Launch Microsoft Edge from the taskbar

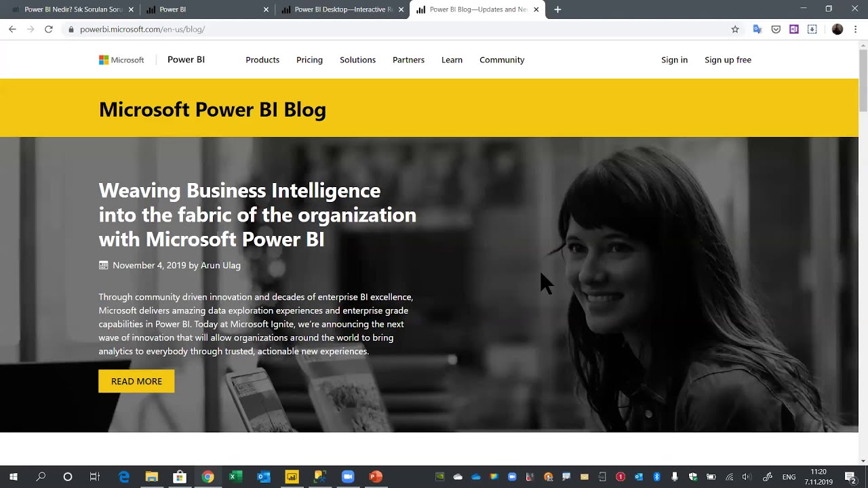pyautogui.click(x=124, y=477)
